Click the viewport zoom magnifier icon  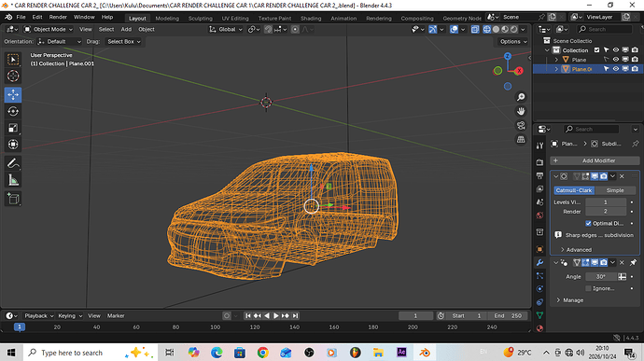pos(521,97)
